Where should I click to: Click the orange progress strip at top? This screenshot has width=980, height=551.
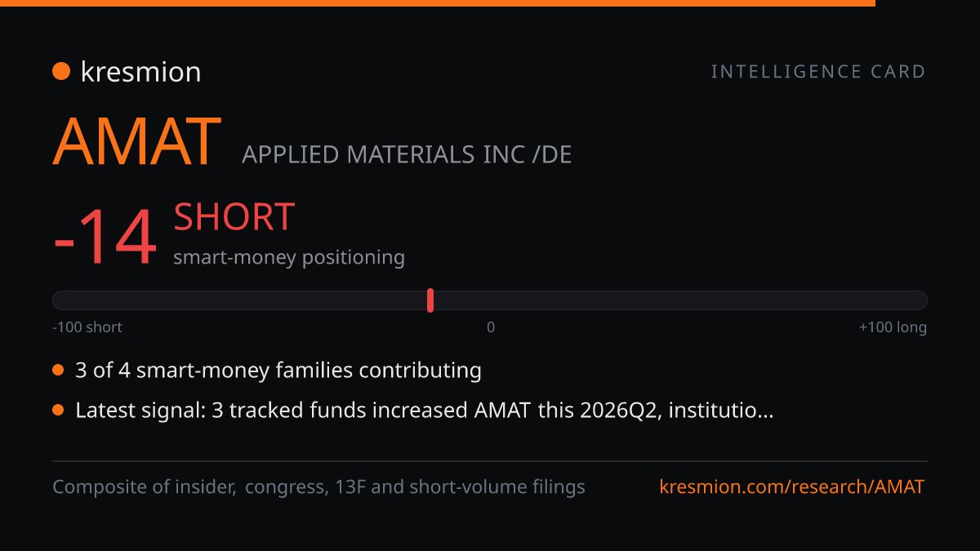[x=438, y=3]
